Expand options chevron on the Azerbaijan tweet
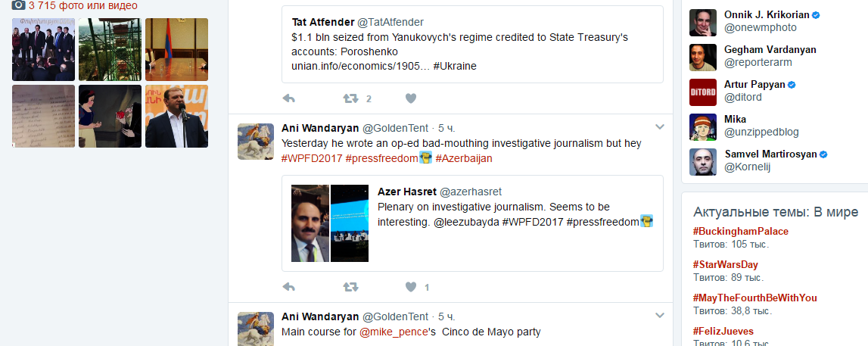 tap(659, 126)
